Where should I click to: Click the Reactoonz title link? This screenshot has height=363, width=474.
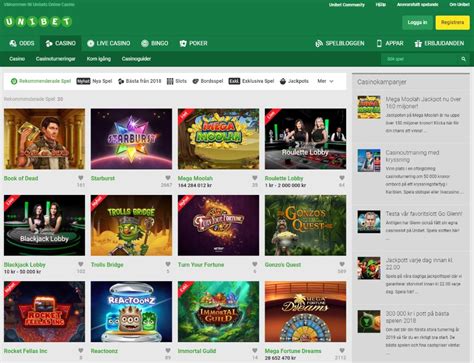tap(104, 351)
